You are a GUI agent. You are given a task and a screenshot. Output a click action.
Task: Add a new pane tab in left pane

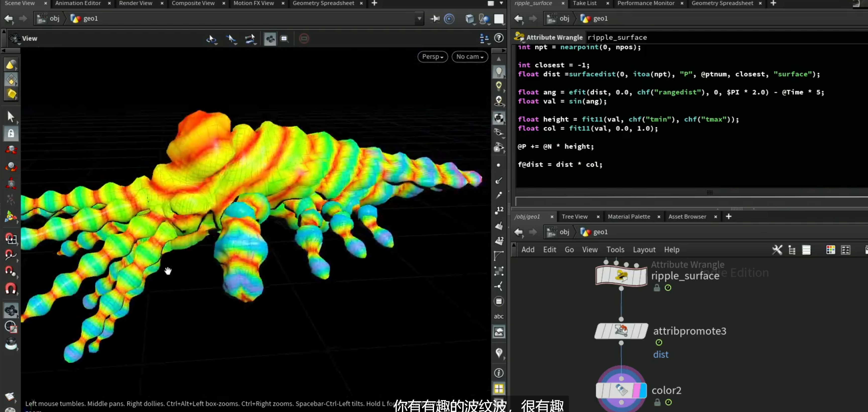click(374, 3)
